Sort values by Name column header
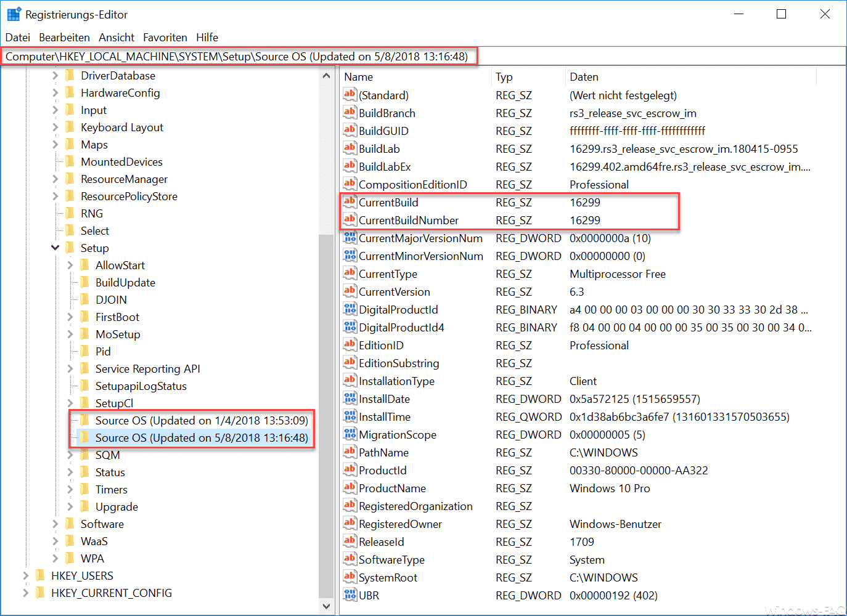Viewport: 847px width, 616px height. tap(416, 77)
